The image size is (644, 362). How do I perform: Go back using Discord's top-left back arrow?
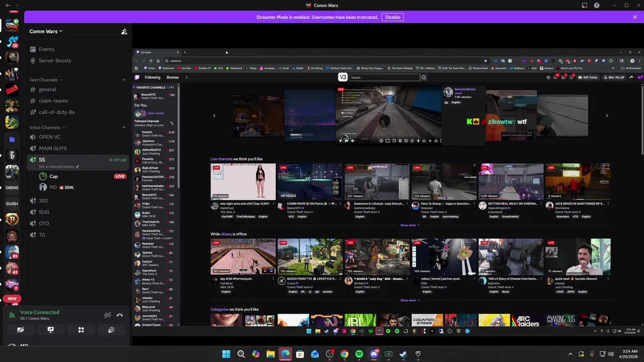tap(8, 6)
